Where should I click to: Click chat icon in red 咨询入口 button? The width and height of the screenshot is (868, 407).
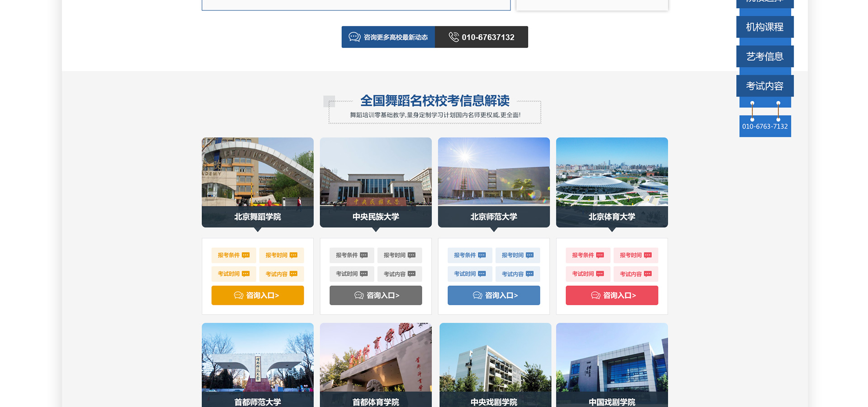tap(595, 295)
